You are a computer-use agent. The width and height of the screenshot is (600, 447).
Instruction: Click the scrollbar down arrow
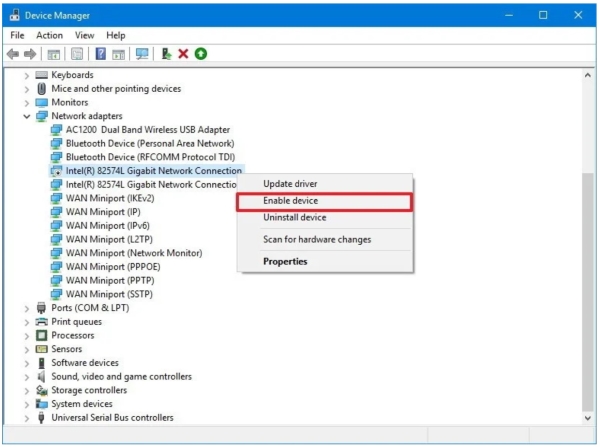[x=588, y=418]
